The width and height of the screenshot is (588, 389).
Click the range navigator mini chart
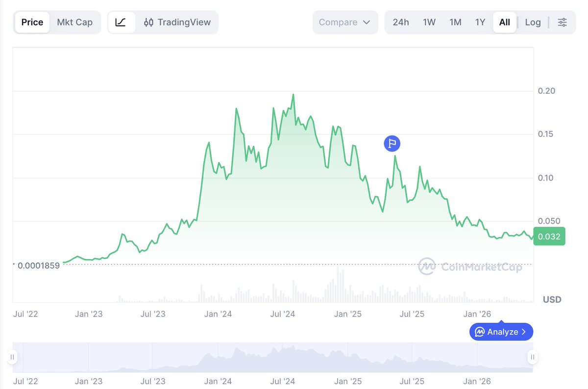click(x=272, y=357)
